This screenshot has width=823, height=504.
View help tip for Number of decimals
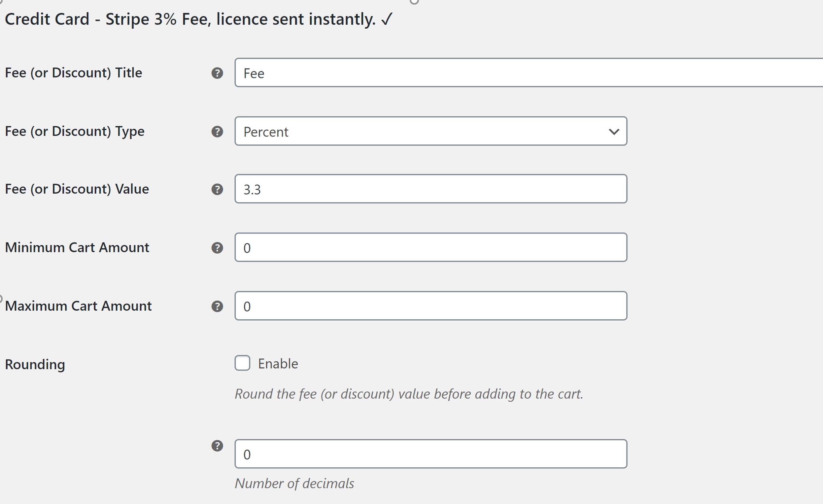tap(217, 446)
